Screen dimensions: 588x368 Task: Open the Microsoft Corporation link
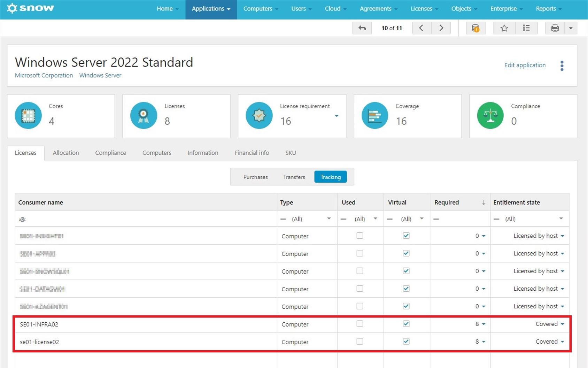pyautogui.click(x=44, y=75)
